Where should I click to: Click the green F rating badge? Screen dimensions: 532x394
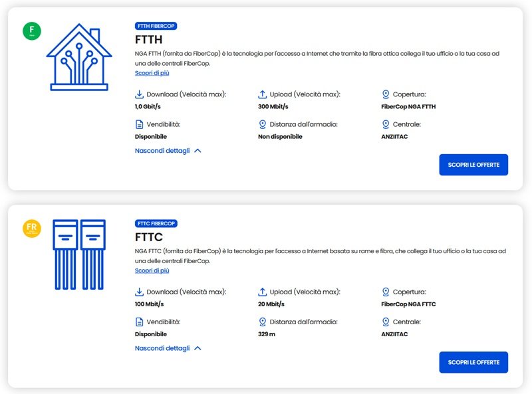click(31, 30)
